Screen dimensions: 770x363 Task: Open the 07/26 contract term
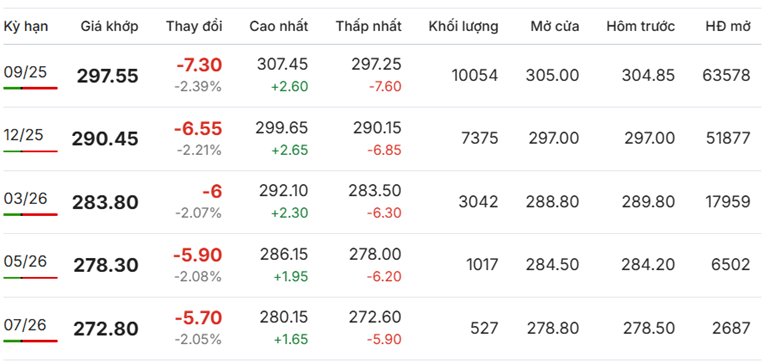click(x=25, y=325)
